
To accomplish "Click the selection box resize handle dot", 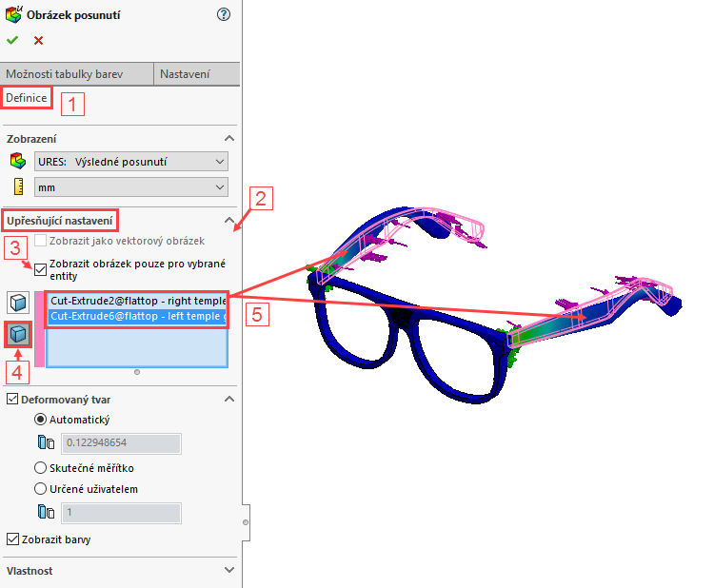I will coord(137,372).
